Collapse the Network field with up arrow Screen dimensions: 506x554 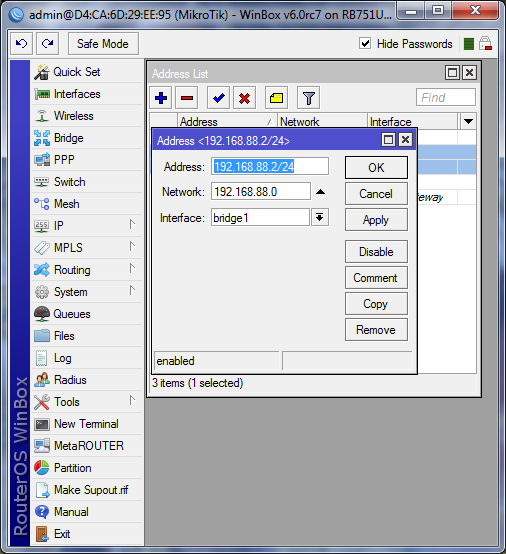click(320, 192)
